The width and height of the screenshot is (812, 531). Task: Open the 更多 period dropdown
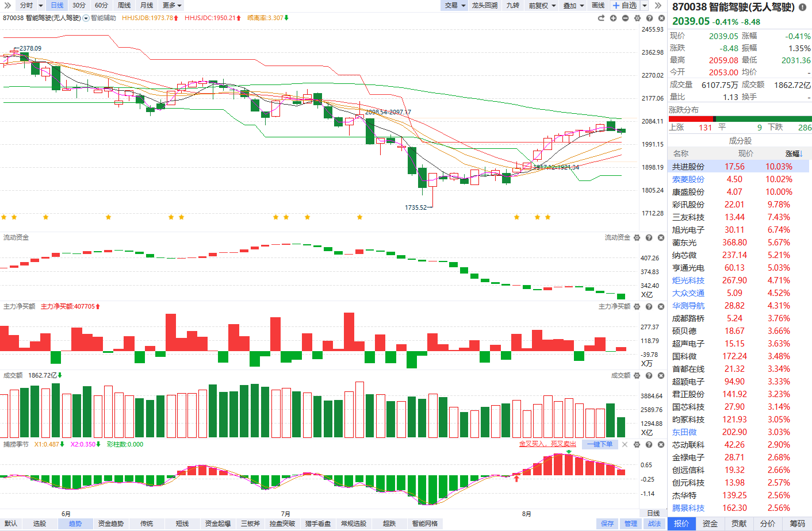172,5
